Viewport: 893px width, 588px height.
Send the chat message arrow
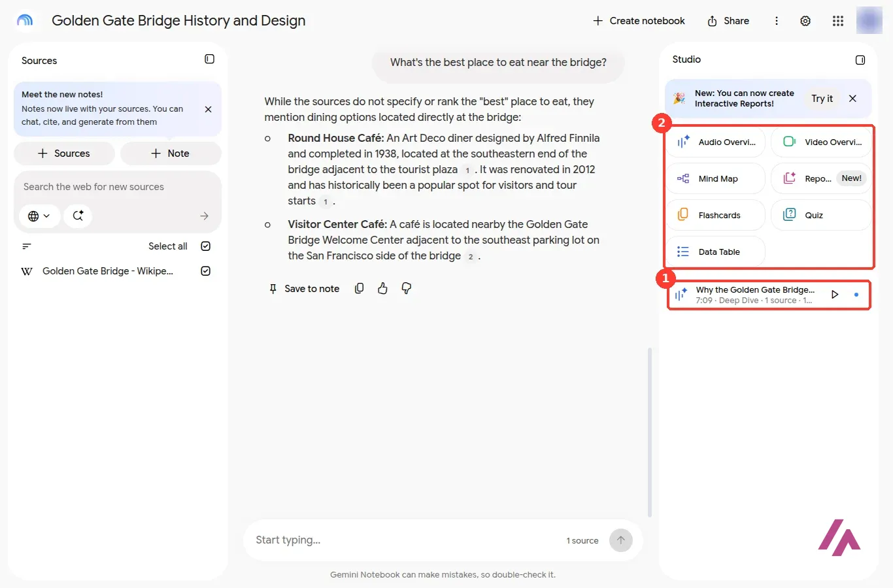click(621, 540)
